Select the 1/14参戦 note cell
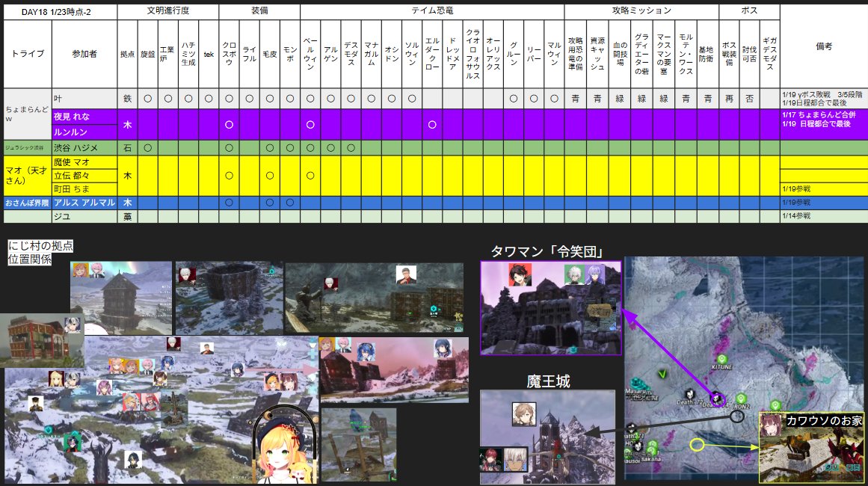Screen dimensions: 868x486 pos(824,216)
